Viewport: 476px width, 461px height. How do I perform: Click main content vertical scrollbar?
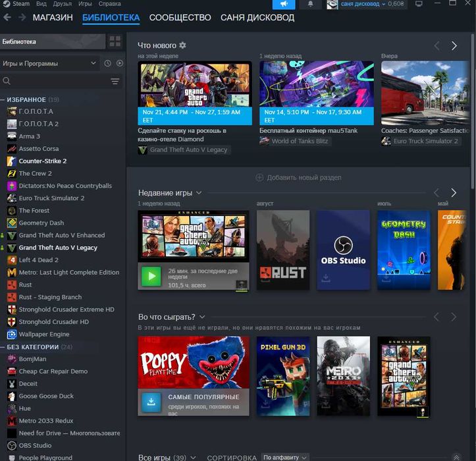[473, 113]
